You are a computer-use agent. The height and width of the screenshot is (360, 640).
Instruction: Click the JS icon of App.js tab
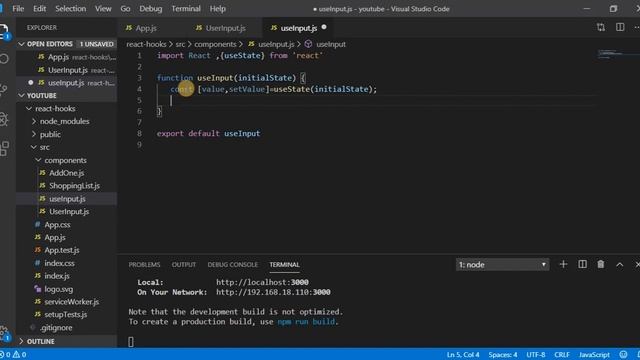pyautogui.click(x=129, y=28)
